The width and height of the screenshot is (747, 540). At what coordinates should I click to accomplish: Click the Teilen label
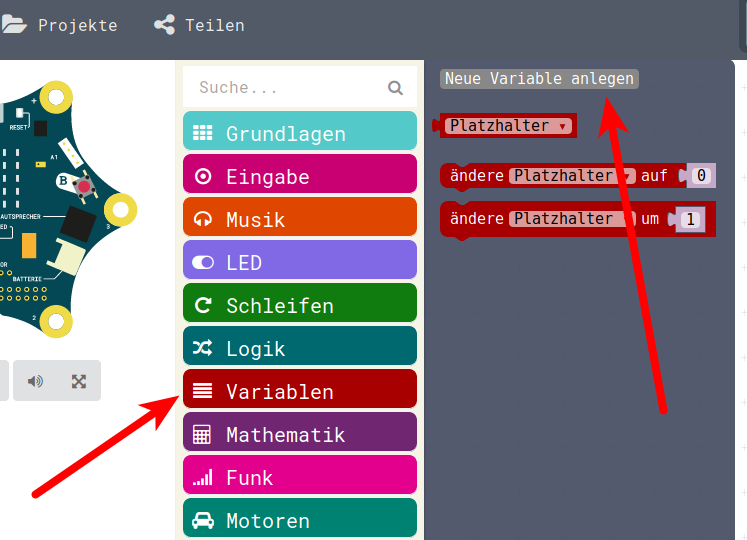(215, 25)
